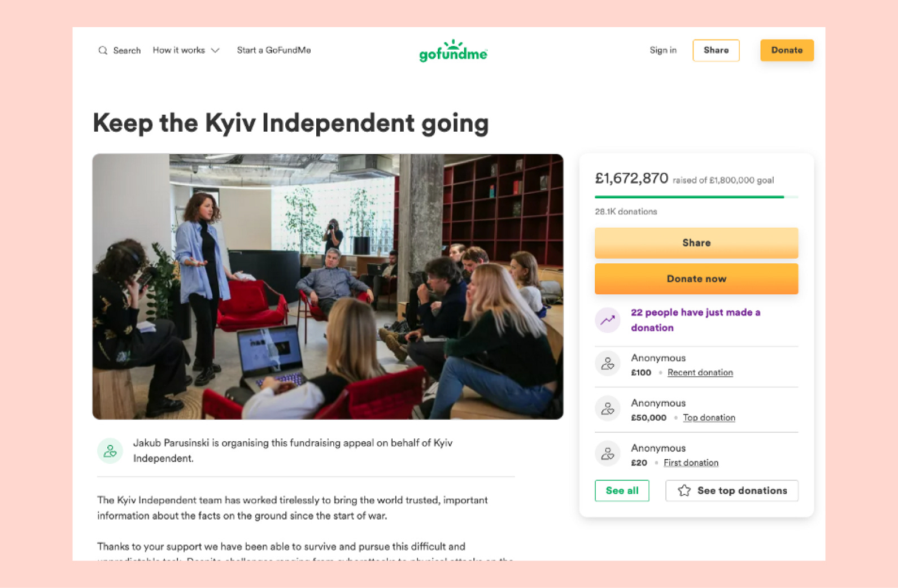Click Sign in
The image size is (898, 588).
[x=663, y=50]
